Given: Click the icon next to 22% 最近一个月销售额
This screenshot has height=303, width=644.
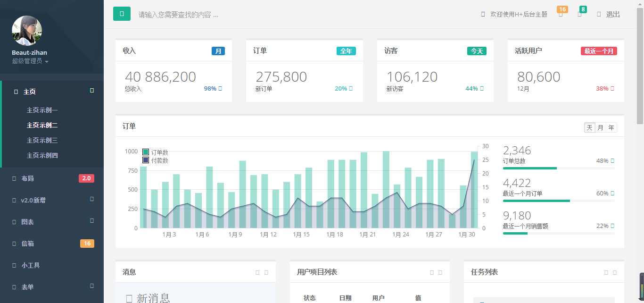Looking at the screenshot, I should pos(612,226).
